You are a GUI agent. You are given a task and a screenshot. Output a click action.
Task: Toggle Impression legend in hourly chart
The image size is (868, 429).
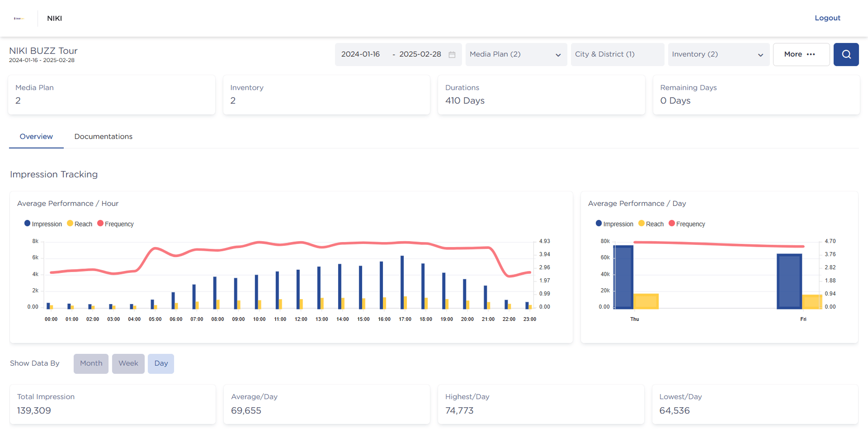(x=43, y=224)
